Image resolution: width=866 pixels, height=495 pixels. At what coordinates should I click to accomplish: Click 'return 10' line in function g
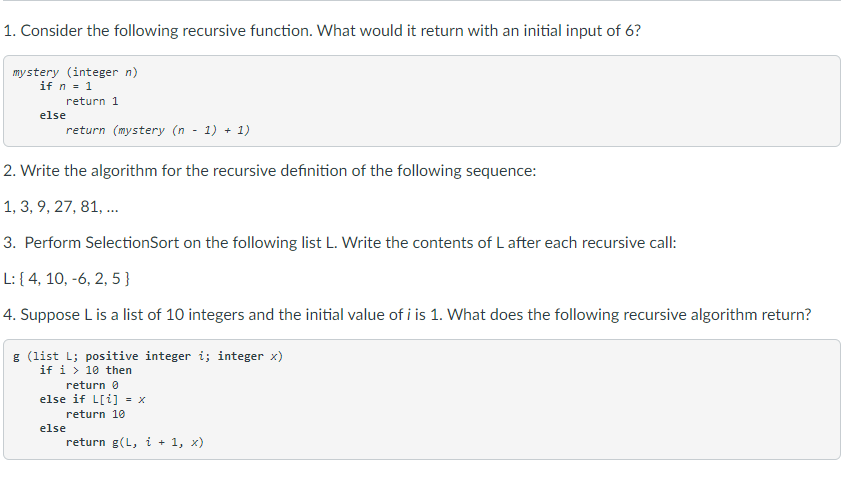click(x=95, y=414)
